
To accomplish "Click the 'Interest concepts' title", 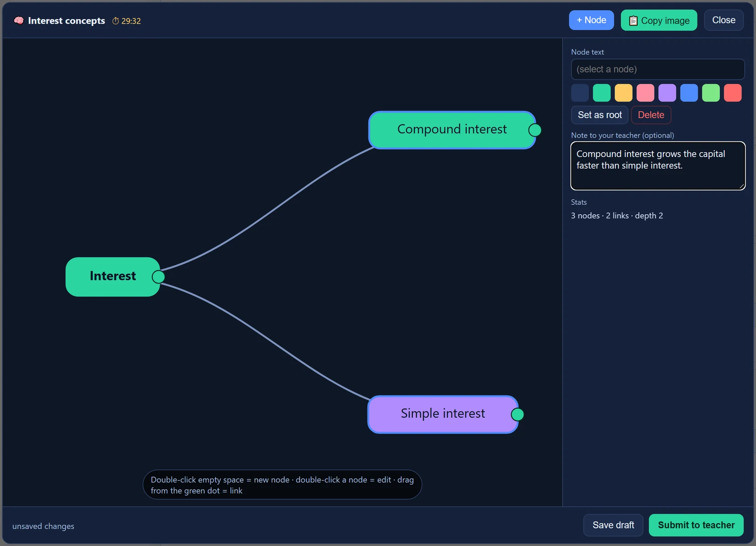I will (66, 20).
